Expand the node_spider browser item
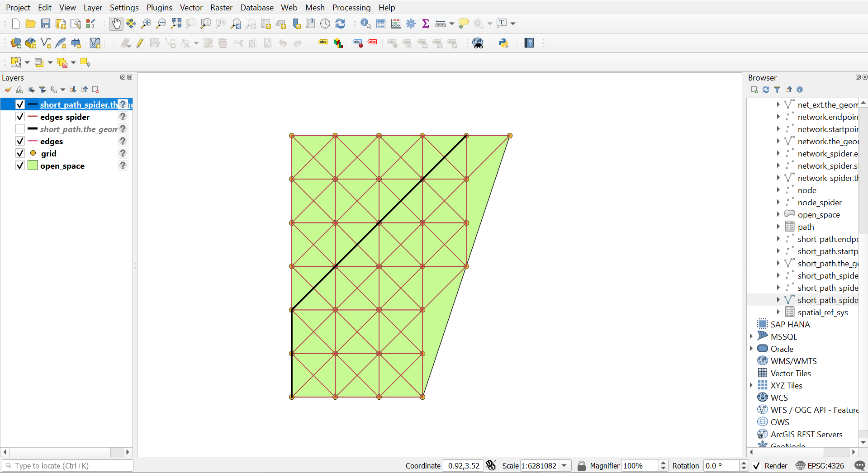Viewport: 868px width, 473px height. click(x=778, y=202)
